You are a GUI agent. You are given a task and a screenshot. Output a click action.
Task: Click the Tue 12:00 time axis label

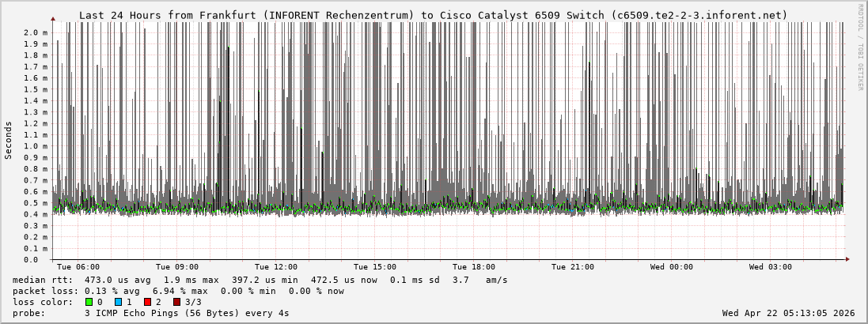(276, 267)
